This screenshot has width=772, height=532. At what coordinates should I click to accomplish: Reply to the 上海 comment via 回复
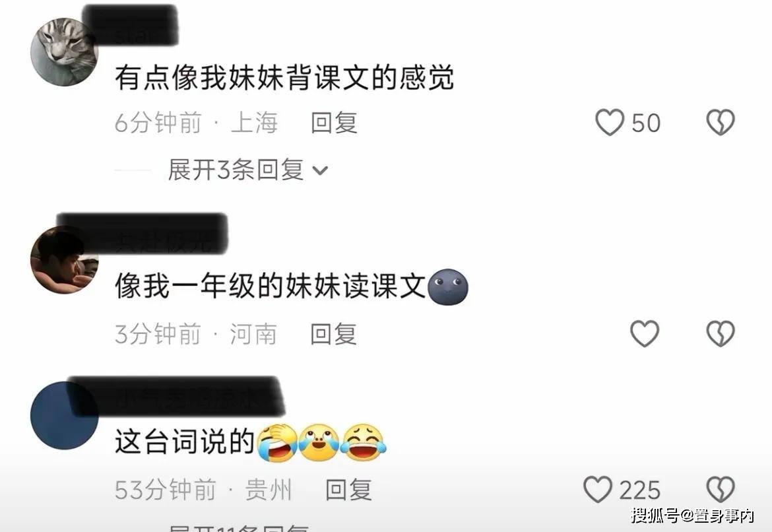(x=334, y=123)
